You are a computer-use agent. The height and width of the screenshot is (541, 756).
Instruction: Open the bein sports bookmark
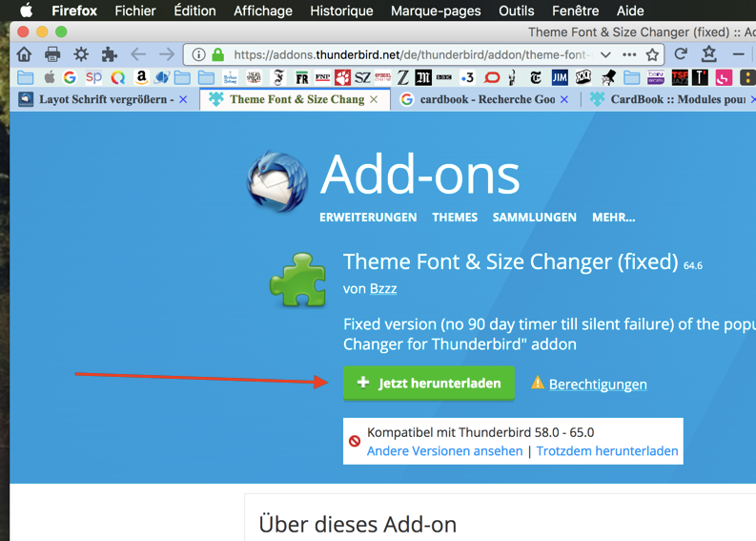pyautogui.click(x=656, y=77)
